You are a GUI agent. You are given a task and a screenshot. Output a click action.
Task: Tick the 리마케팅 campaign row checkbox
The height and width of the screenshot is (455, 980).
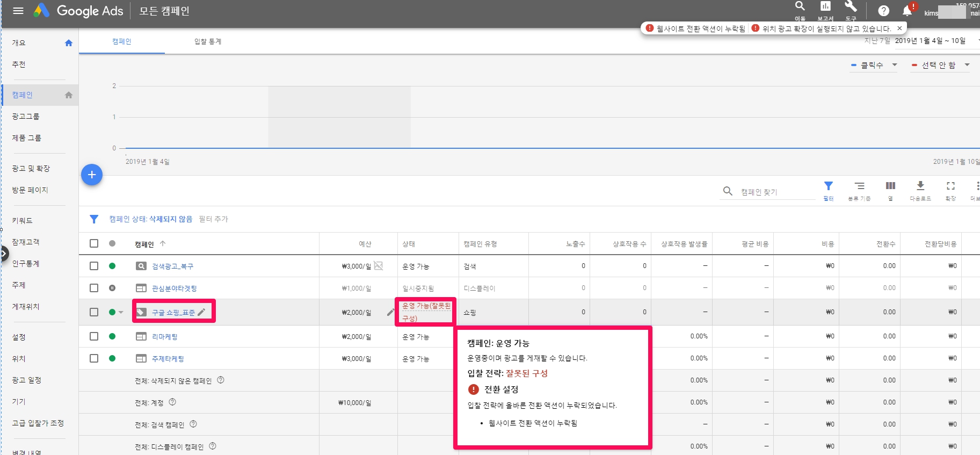point(94,336)
